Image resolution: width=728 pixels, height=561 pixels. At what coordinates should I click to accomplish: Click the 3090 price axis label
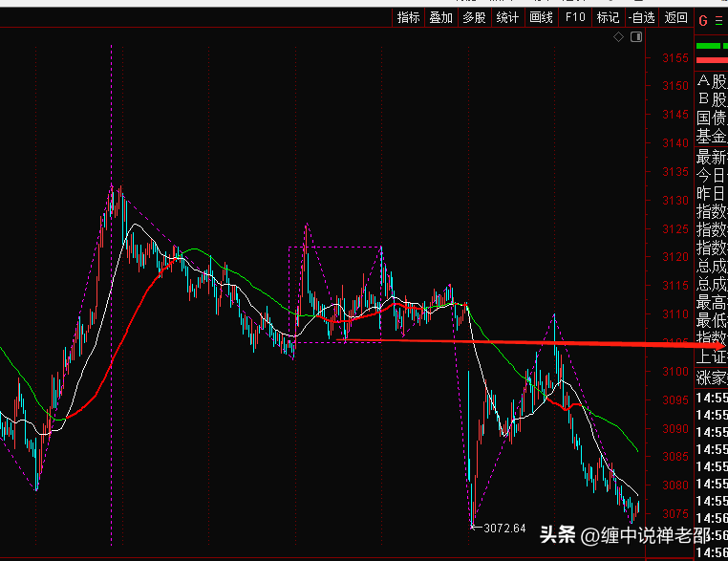[x=675, y=429]
